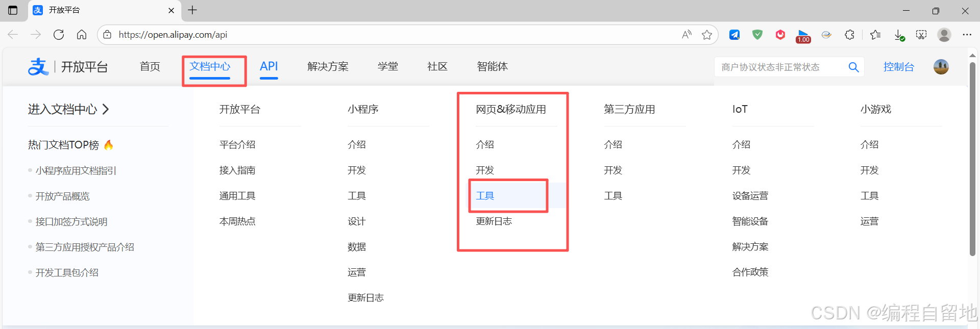Screen dimensions: 980x329
Task: Open 开发 under 网页&移动应用
Action: pos(485,170)
